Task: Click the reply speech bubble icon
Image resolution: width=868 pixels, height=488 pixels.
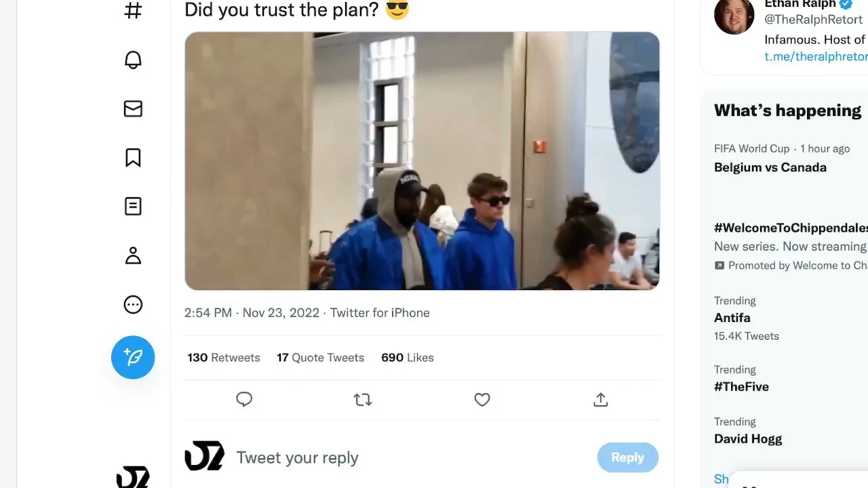Action: [244, 400]
